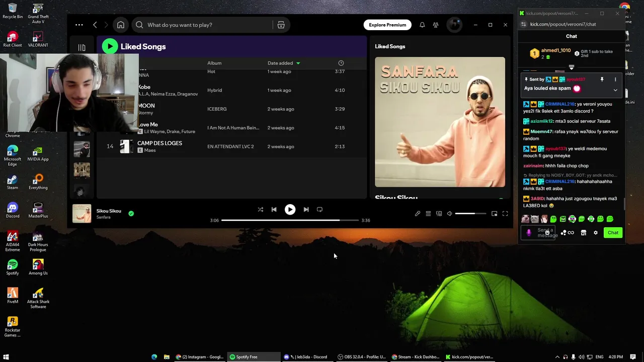
Task: Open Spotify's three-dot main menu
Action: [79, 25]
